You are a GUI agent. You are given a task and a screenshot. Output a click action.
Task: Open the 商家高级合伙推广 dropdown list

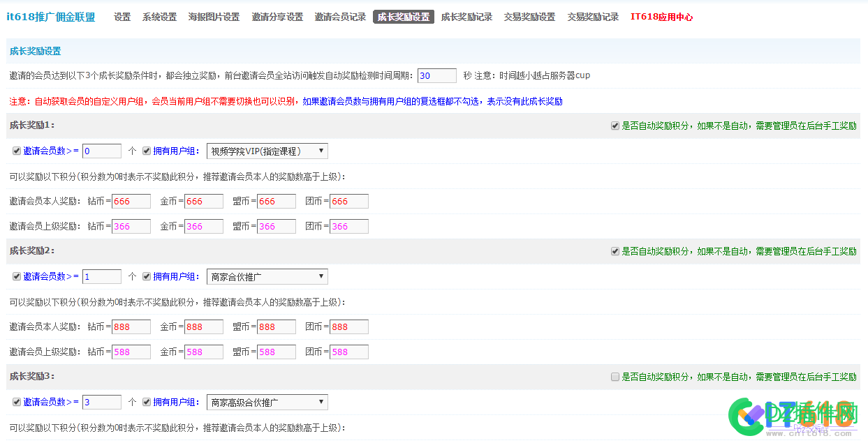pyautogui.click(x=267, y=401)
